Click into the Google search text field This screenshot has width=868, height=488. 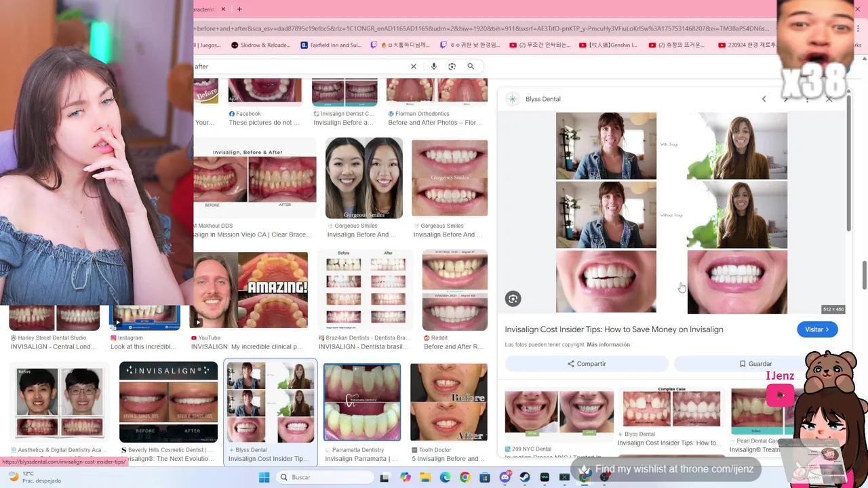click(302, 66)
